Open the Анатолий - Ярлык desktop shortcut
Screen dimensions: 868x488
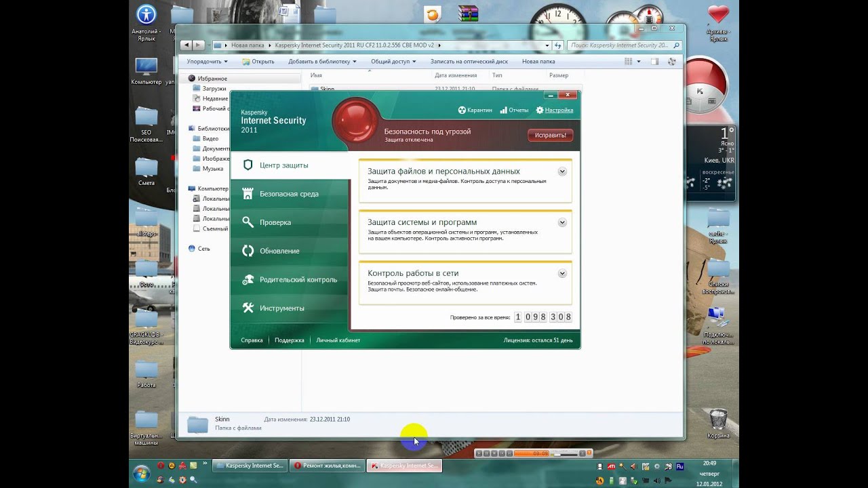146,23
